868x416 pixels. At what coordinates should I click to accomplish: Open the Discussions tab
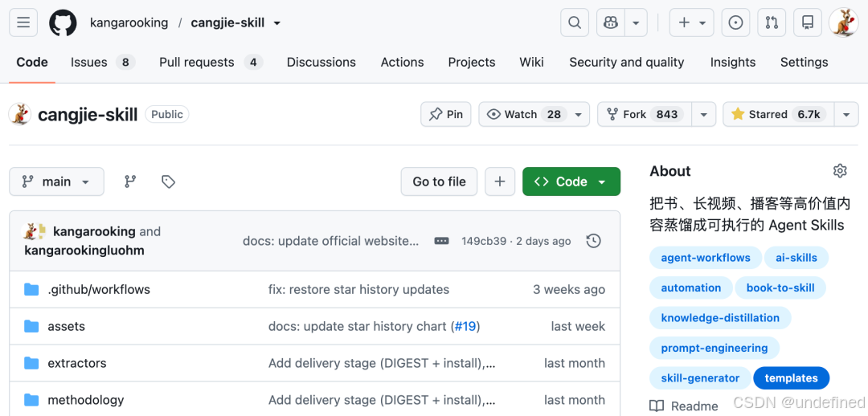coord(321,62)
